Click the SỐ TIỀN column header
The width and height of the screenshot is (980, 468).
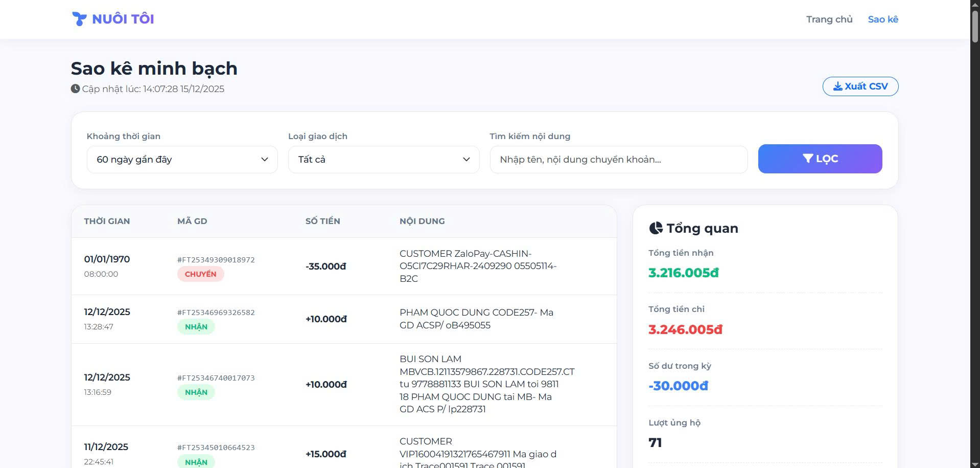pyautogui.click(x=323, y=221)
